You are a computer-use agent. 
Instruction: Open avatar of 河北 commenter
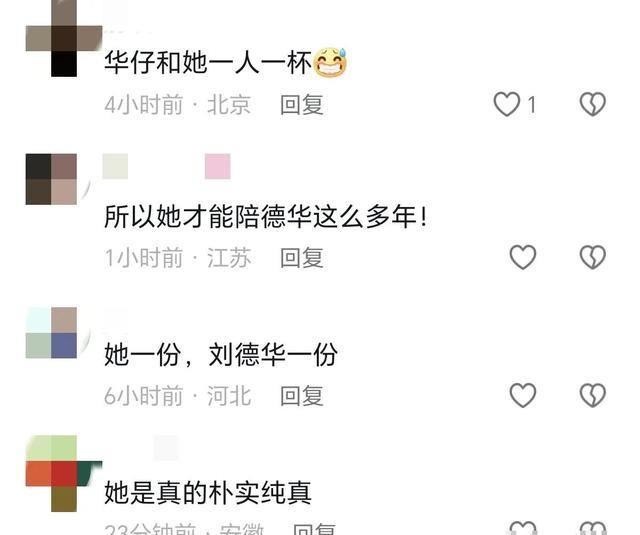[51, 333]
